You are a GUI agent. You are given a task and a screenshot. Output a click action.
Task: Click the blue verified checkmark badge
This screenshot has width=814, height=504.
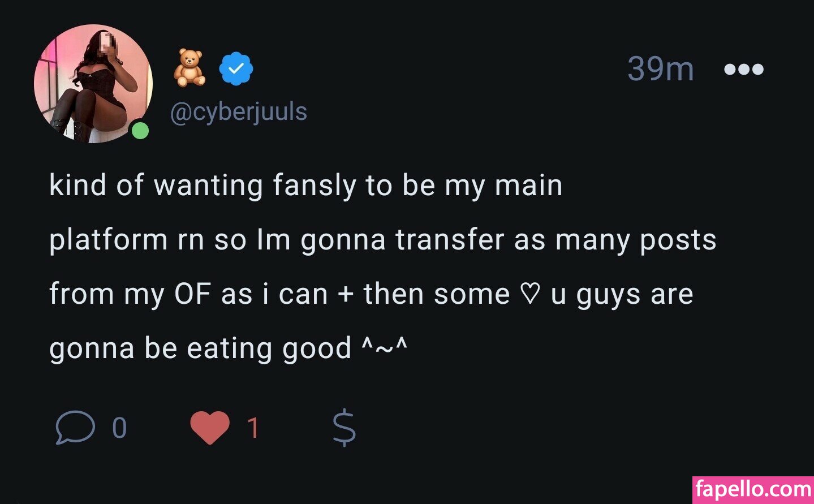[x=236, y=68]
